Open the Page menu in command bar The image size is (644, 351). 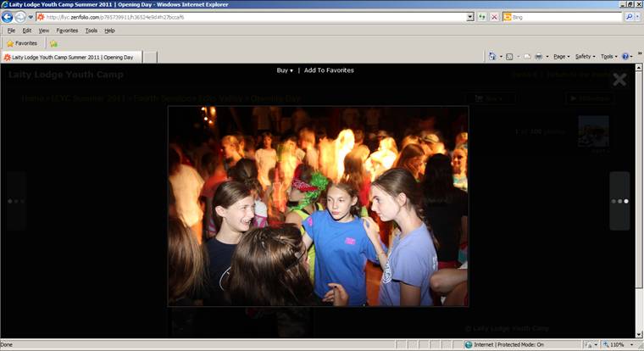coord(561,57)
